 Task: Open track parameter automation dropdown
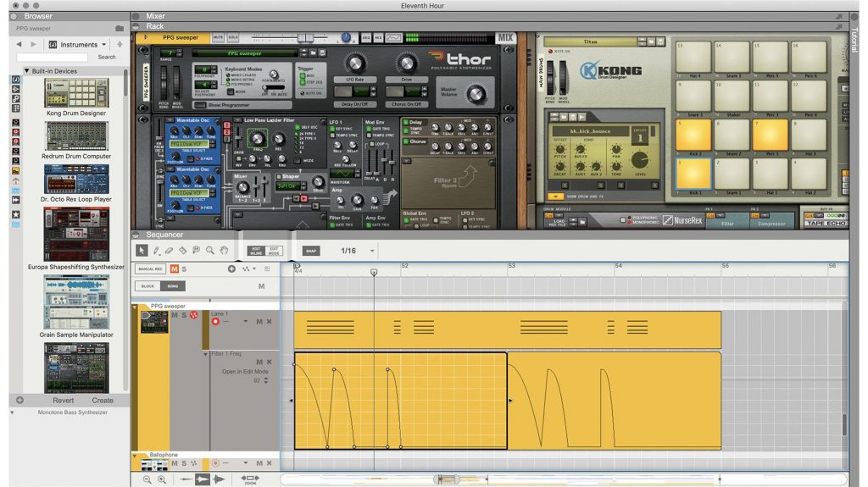248,269
